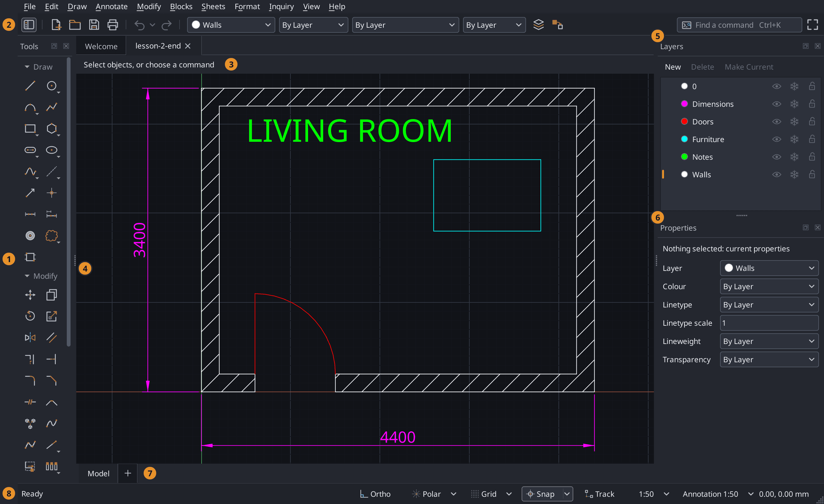This screenshot has width=824, height=504.
Task: Click the Save file toolbar icon
Action: pos(94,25)
